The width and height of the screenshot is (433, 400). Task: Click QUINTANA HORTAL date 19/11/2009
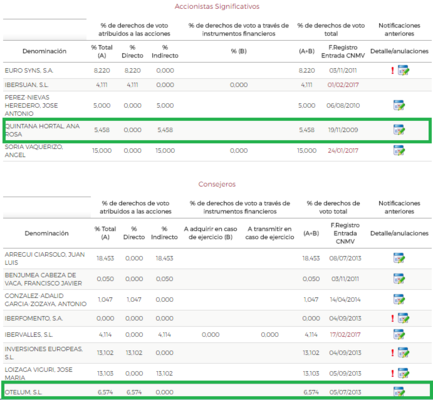(x=343, y=130)
